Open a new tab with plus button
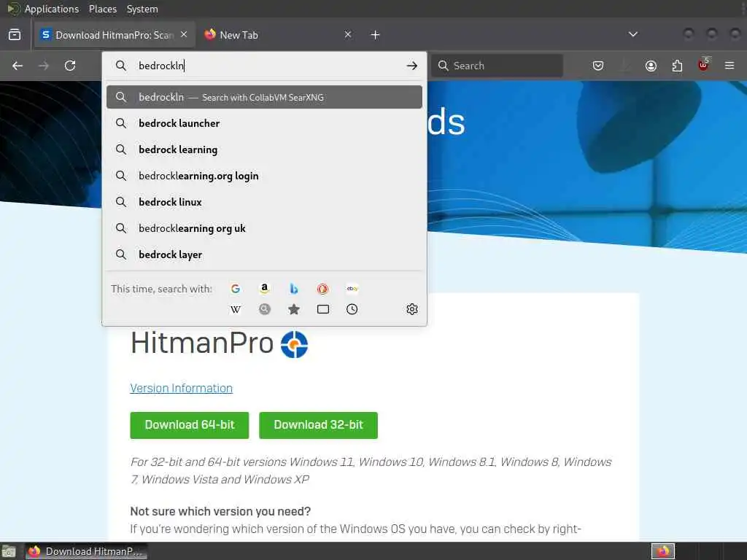 pos(376,35)
